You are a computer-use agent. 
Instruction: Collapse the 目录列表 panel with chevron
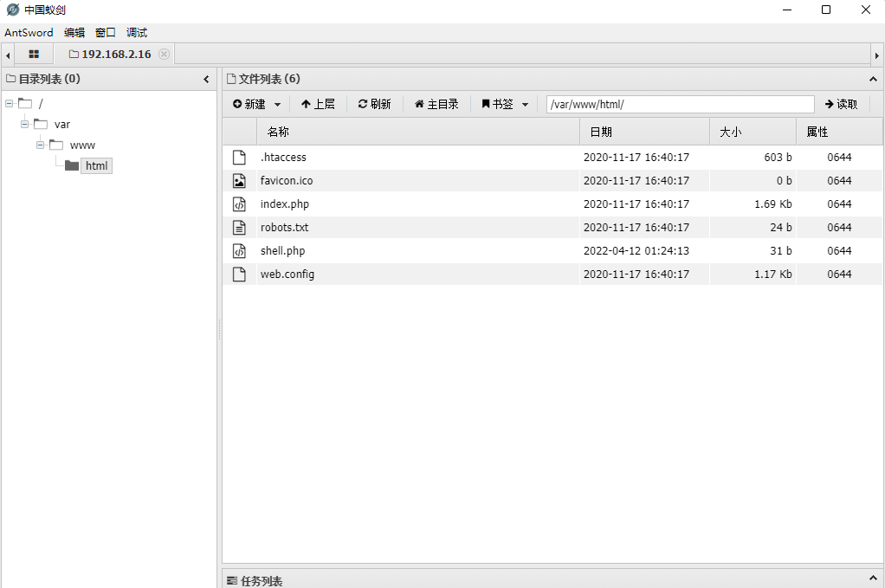pos(207,80)
